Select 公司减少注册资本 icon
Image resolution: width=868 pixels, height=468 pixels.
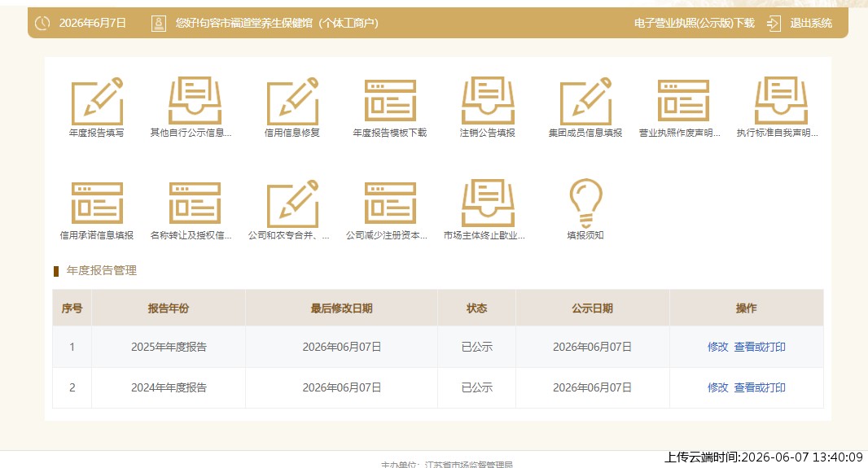(390, 203)
